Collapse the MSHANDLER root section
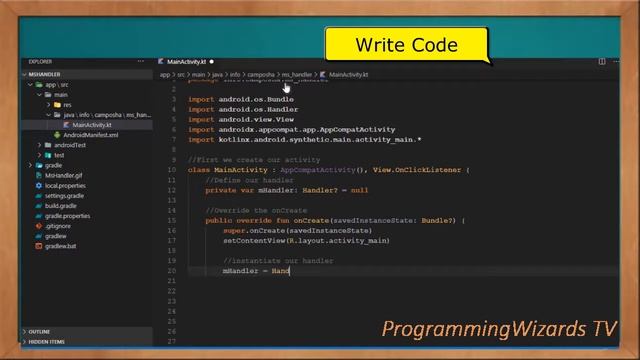Viewport: 640px width, 360px height. click(x=87, y=74)
